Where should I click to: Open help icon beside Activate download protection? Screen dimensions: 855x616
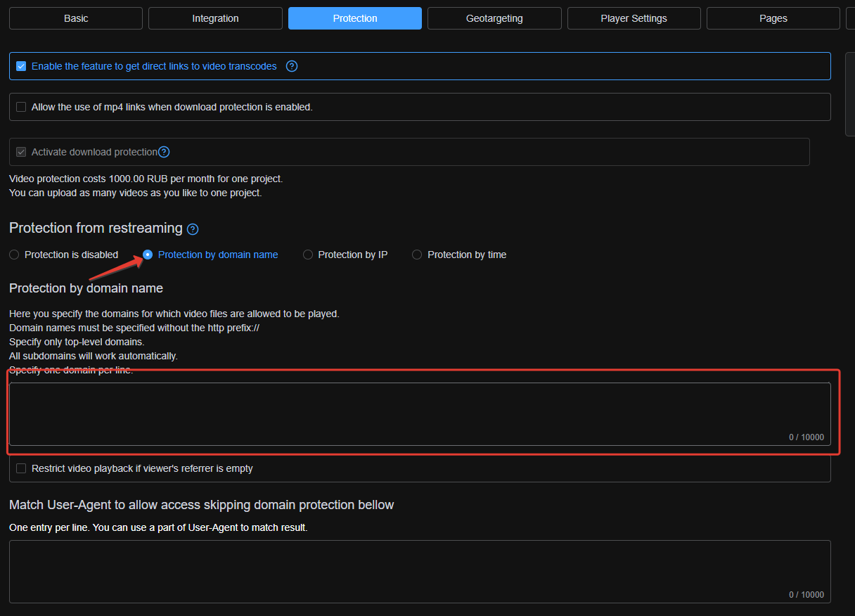[x=164, y=152]
